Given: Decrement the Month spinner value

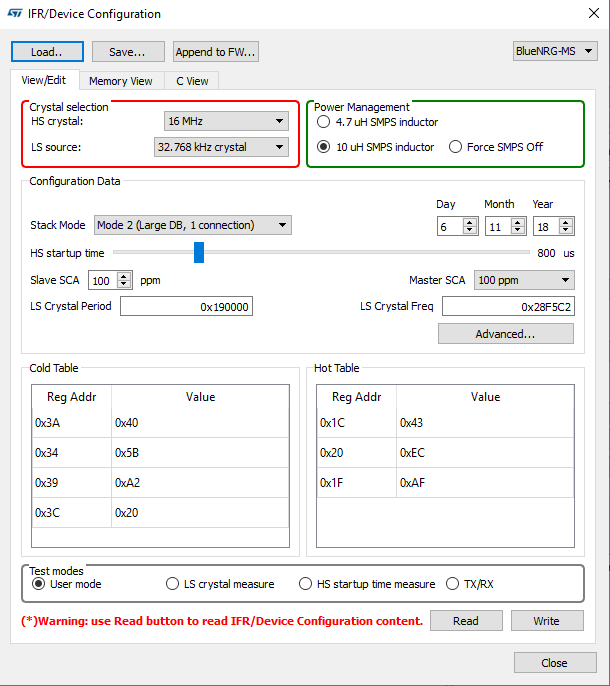Looking at the screenshot, I should tap(518, 230).
